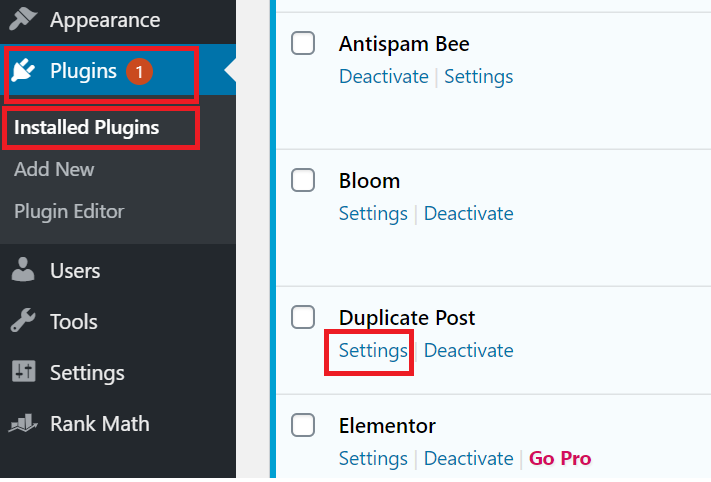The width and height of the screenshot is (711, 482).
Task: Select the Bloom plugin checkbox
Action: tap(303, 180)
